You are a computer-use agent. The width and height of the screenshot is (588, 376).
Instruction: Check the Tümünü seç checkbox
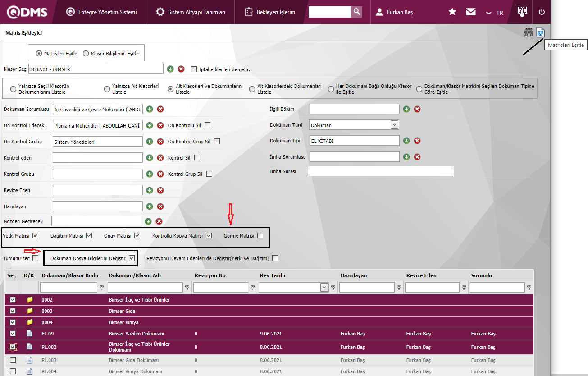tap(36, 258)
